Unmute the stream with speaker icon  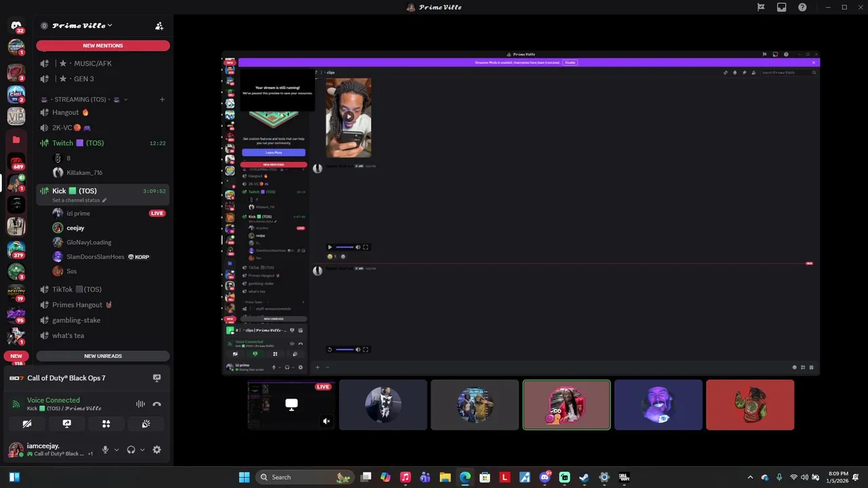326,421
